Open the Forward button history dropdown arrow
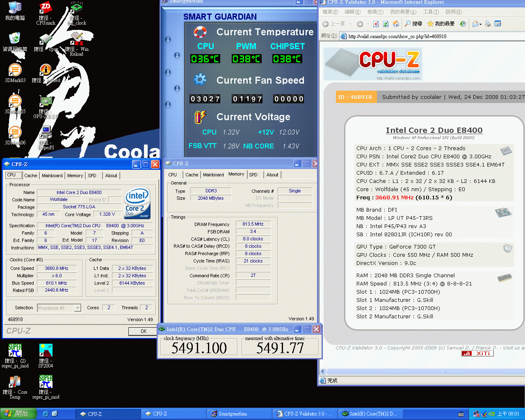This screenshot has width=525, height=420. [x=367, y=24]
